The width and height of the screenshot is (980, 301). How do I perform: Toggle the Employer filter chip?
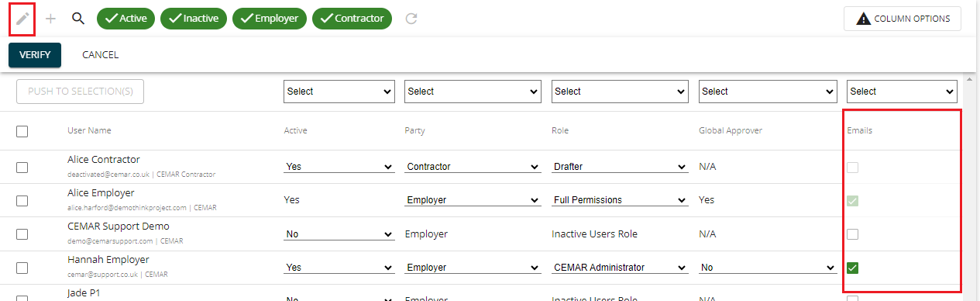tap(270, 19)
